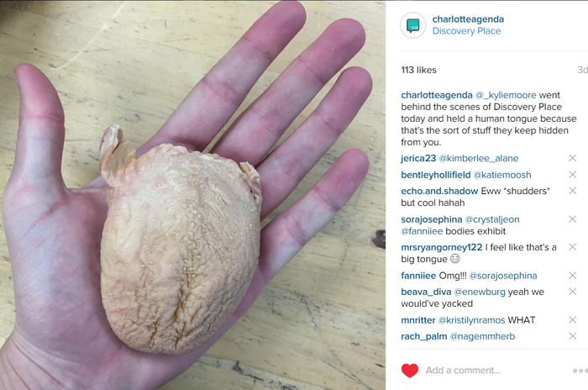Open the Discovery Place location link

tap(466, 31)
